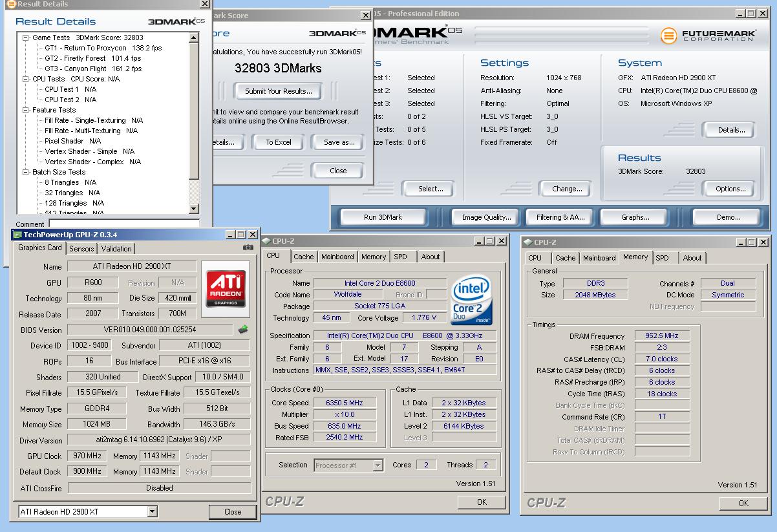Image resolution: width=777 pixels, height=532 pixels.
Task: Select the GT1 - Return To Proxycon row
Action: pyautogui.click(x=103, y=48)
